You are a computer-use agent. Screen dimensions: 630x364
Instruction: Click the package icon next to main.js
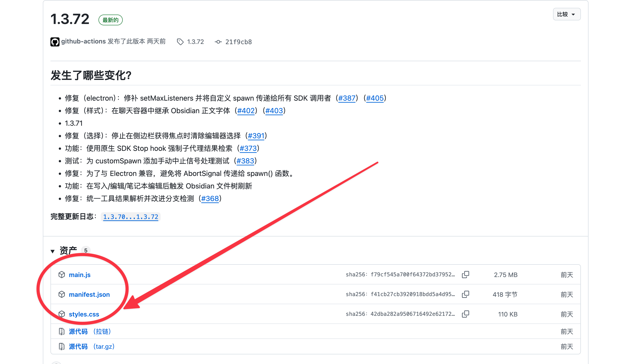[x=61, y=275]
